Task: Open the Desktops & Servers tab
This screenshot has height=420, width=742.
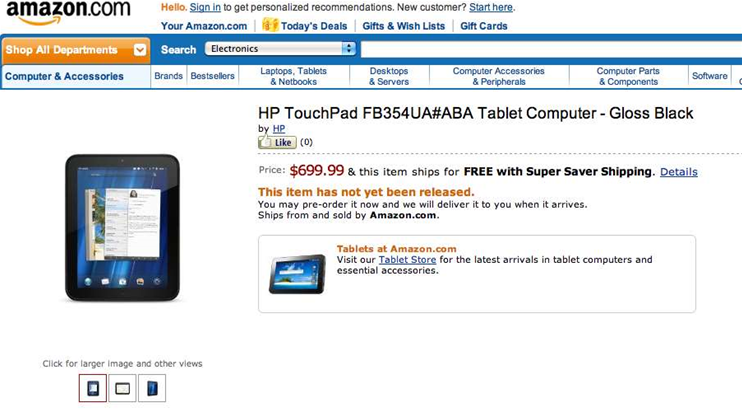Action: click(389, 76)
